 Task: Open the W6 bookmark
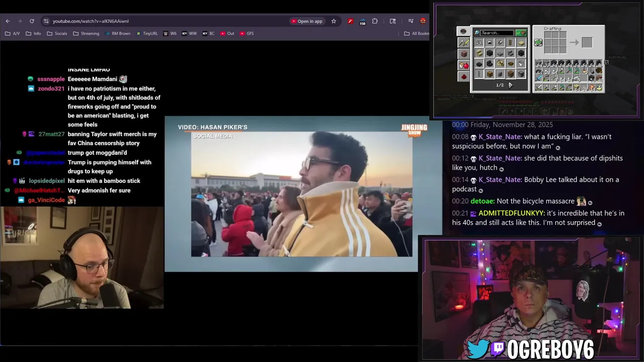170,34
